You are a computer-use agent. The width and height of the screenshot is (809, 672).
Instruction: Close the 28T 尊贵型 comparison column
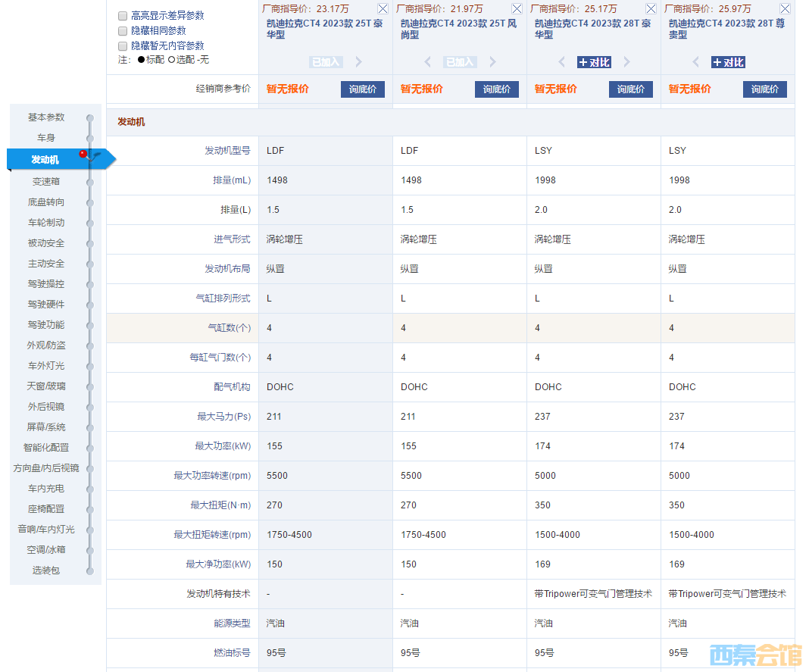785,9
